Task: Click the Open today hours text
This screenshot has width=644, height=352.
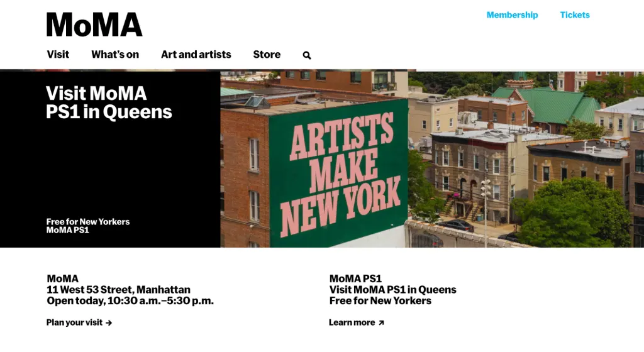Action: [x=130, y=300]
